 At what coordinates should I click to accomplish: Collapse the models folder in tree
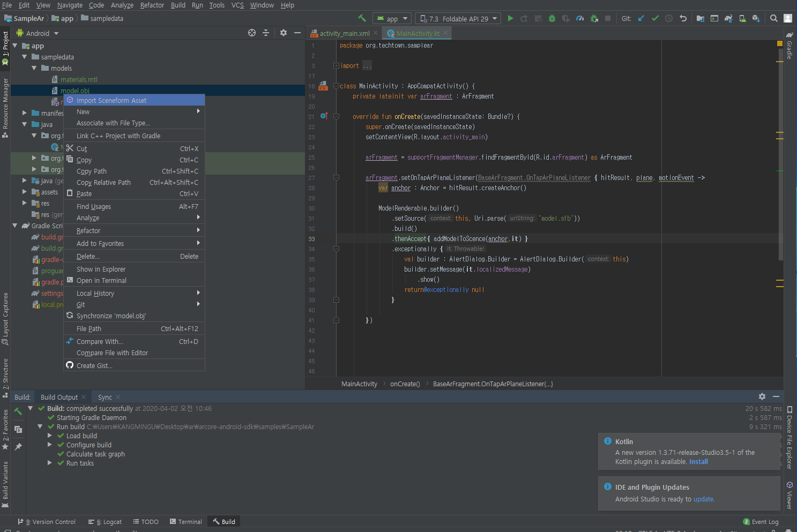tap(34, 68)
